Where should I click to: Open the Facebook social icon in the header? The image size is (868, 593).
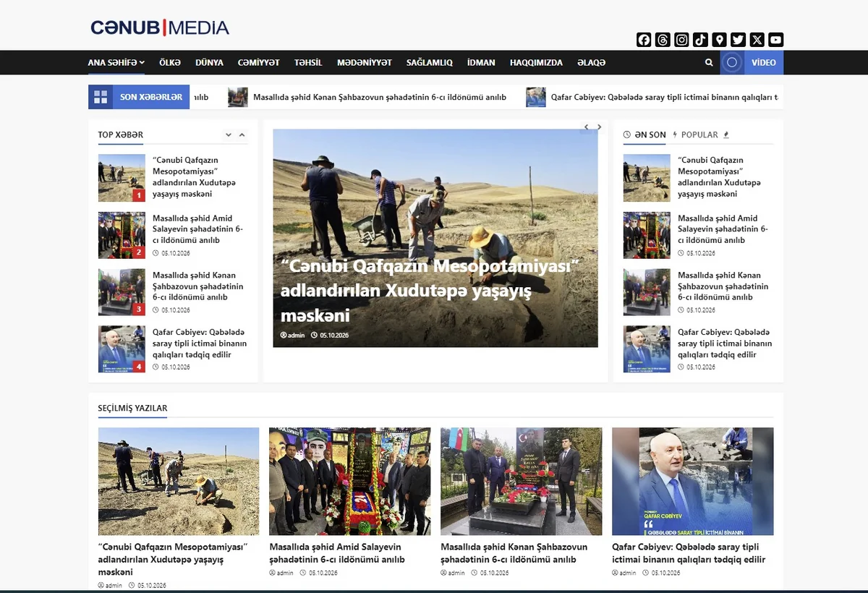pos(644,40)
